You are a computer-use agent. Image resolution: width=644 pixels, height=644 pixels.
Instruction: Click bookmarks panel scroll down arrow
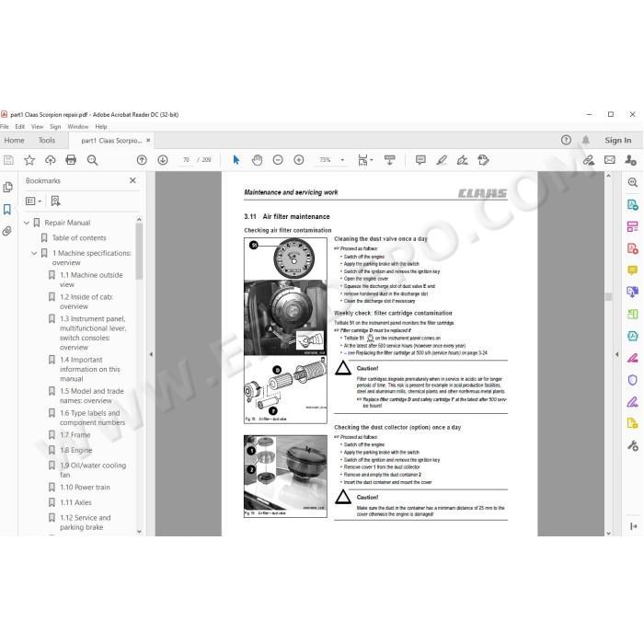click(x=139, y=532)
